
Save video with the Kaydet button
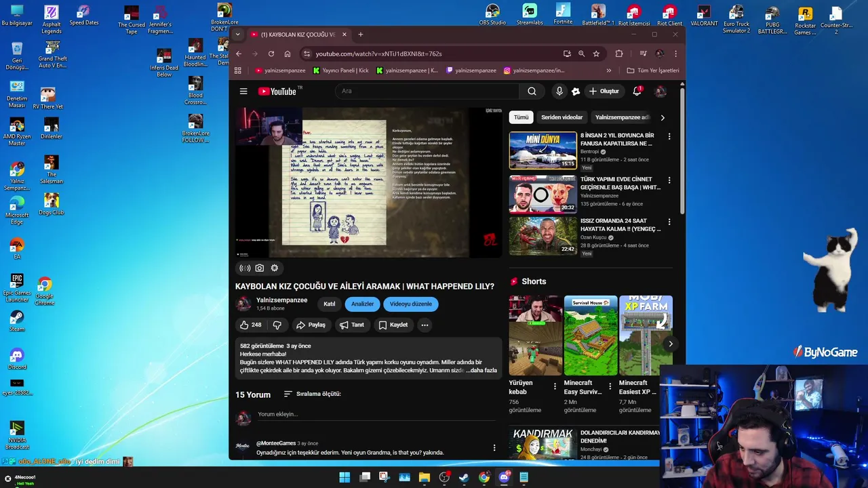coord(393,325)
